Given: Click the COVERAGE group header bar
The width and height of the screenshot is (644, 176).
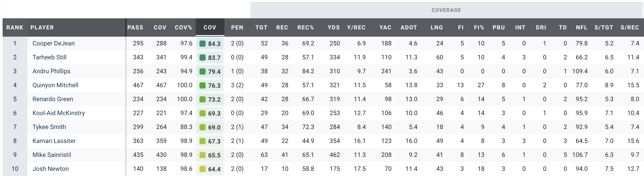Looking at the screenshot, I should point(446,10).
